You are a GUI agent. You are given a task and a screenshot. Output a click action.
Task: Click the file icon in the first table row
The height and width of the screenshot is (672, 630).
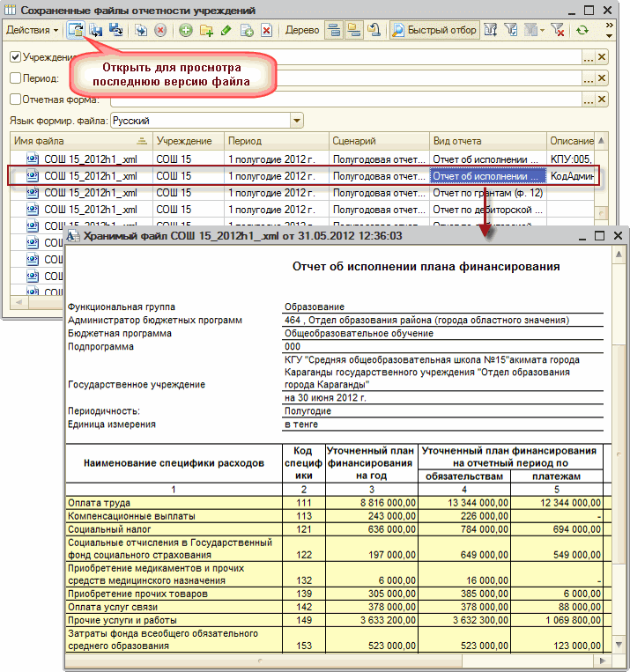coord(33,159)
